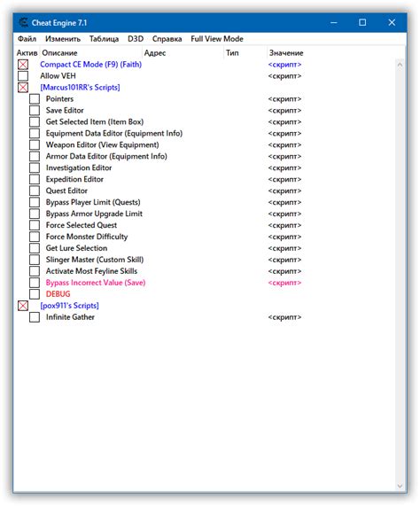The width and height of the screenshot is (420, 506).
Task: Select the pink Bypass Incorrect Value (Save) text
Action: [x=96, y=283]
